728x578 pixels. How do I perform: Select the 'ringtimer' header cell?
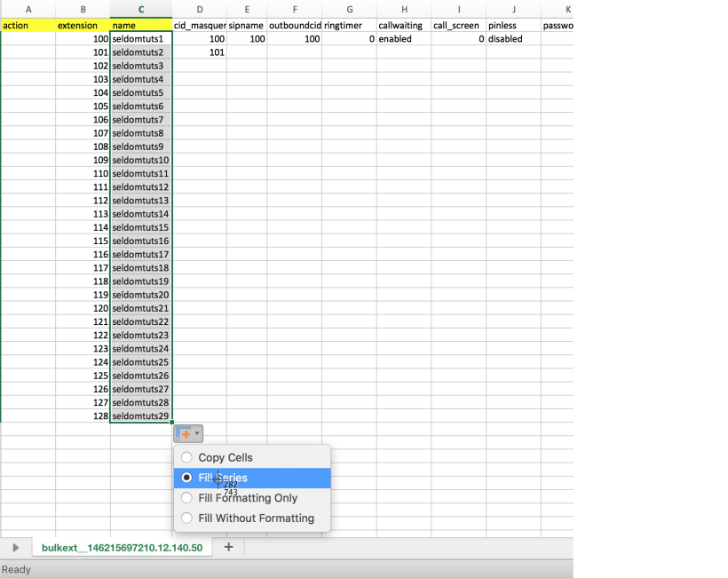coord(349,26)
